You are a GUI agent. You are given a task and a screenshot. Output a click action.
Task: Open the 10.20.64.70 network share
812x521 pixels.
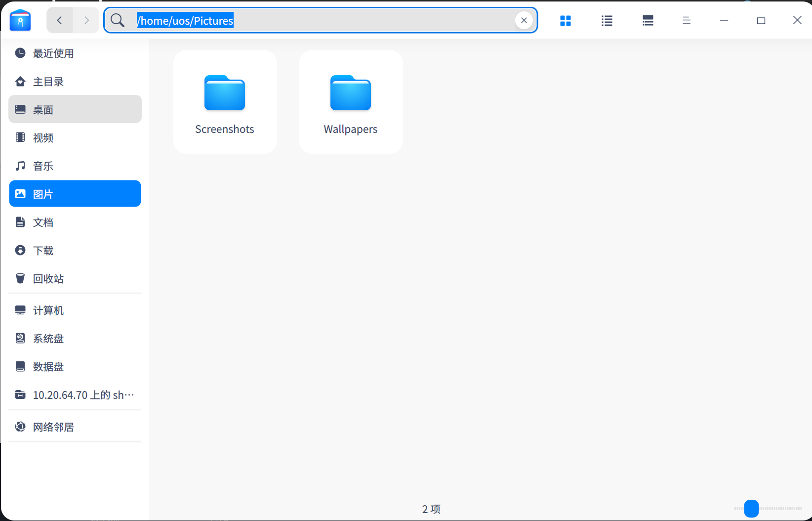75,394
